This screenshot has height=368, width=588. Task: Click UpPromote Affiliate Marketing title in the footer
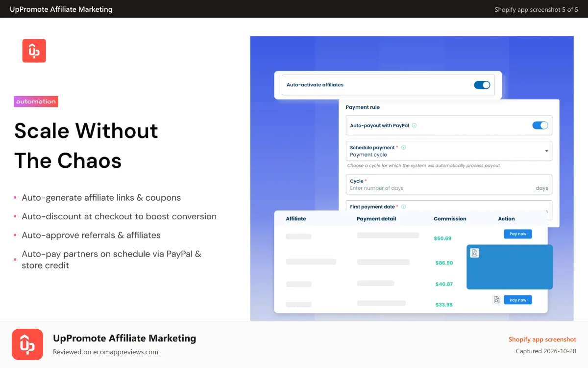tap(124, 338)
